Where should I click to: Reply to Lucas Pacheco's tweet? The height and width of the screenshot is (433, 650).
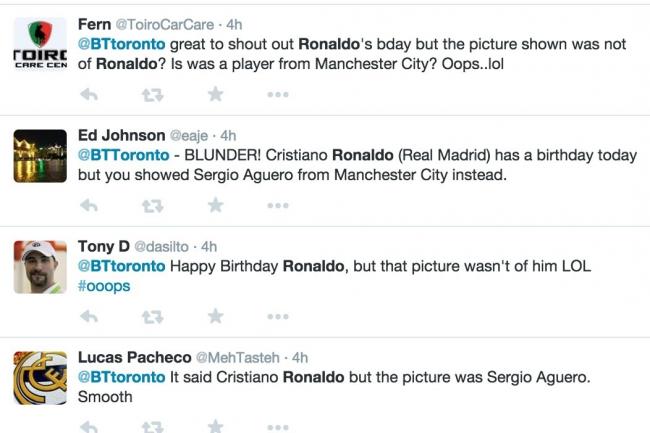88,426
